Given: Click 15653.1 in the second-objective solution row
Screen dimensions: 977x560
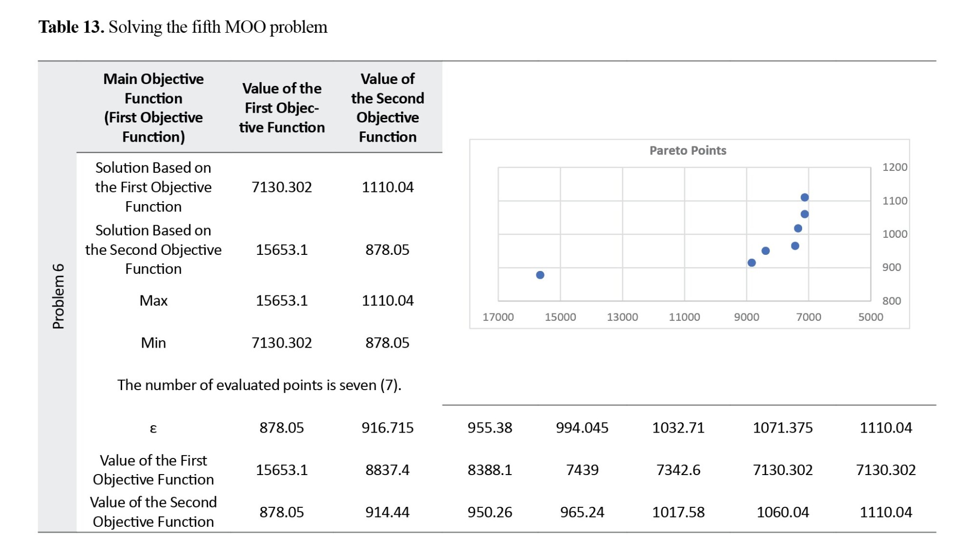Looking at the screenshot, I should point(282,249).
